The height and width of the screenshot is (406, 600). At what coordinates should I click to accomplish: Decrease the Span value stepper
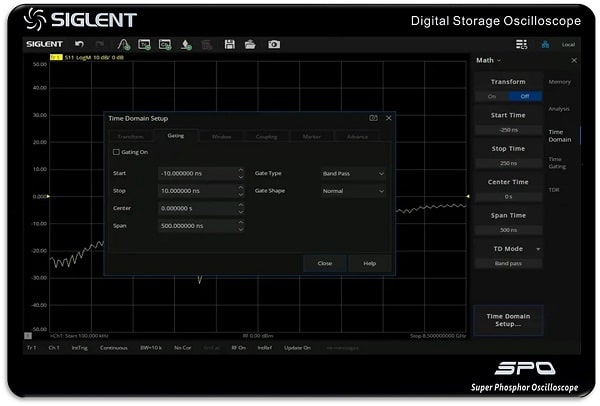point(241,229)
